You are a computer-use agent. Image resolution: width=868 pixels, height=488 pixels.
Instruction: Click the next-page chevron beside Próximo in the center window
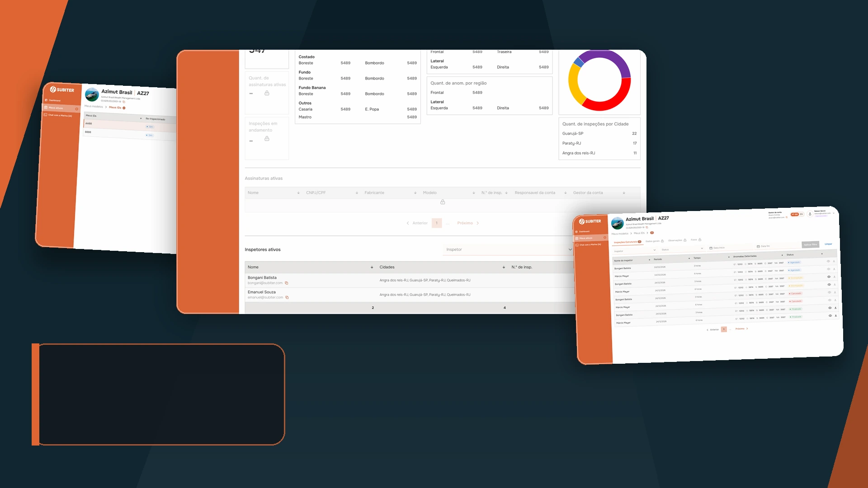[477, 223]
